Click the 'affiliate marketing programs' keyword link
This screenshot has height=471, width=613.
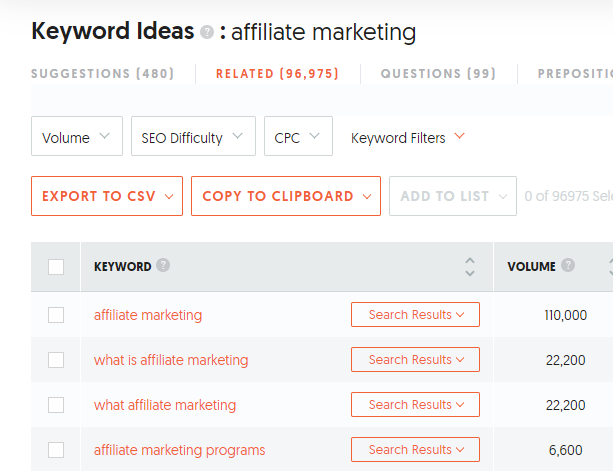point(180,450)
